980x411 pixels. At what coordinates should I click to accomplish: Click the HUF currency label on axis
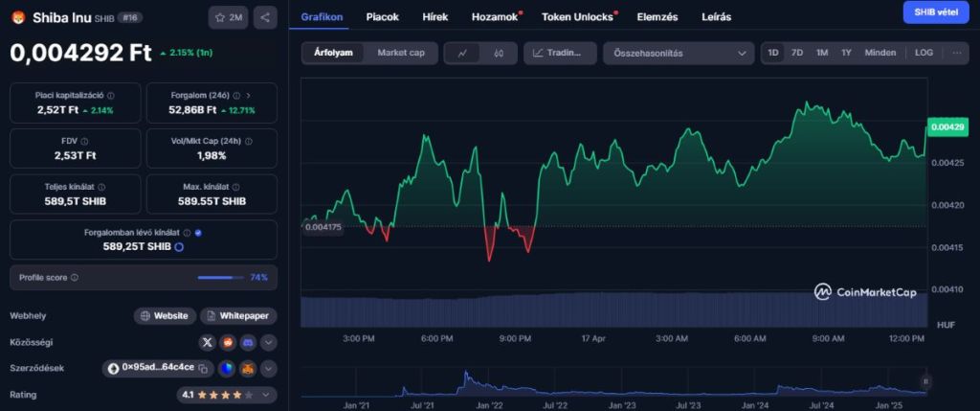[946, 325]
